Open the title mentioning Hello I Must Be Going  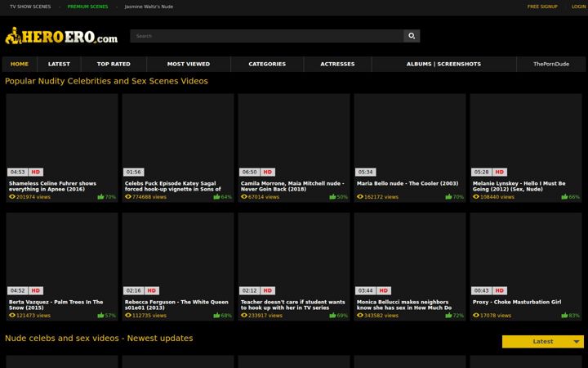point(519,186)
